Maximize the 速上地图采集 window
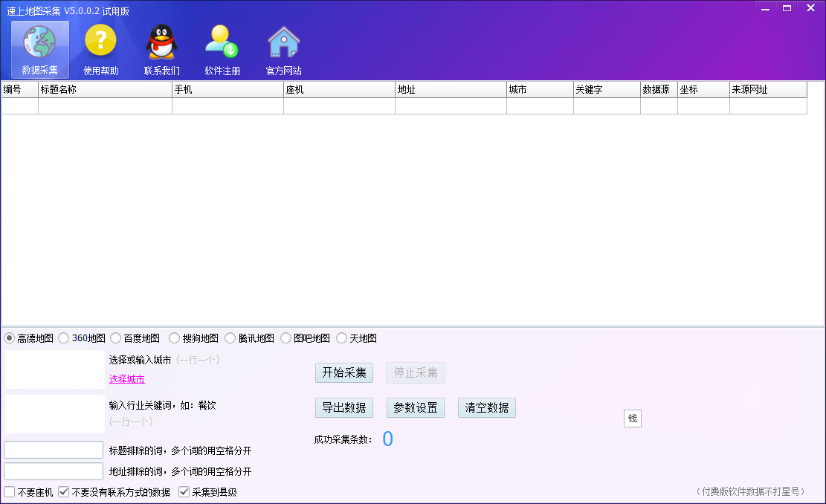 [787, 8]
